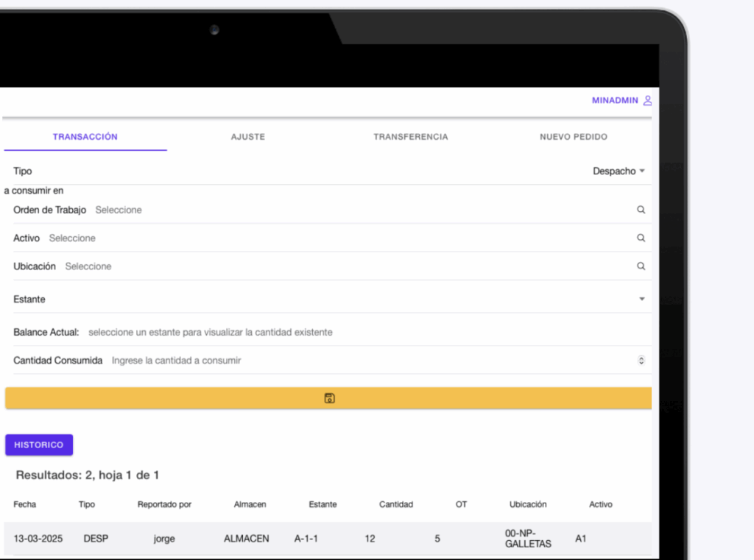Click the search icon for Ubicación
This screenshot has width=754, height=560.
click(x=641, y=266)
